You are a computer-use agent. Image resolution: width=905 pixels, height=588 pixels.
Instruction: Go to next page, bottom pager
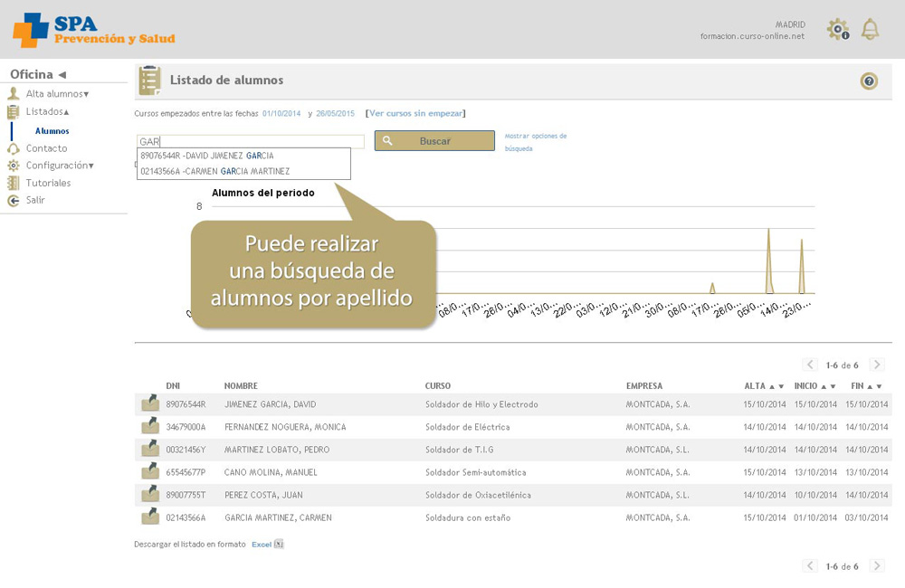tap(877, 566)
